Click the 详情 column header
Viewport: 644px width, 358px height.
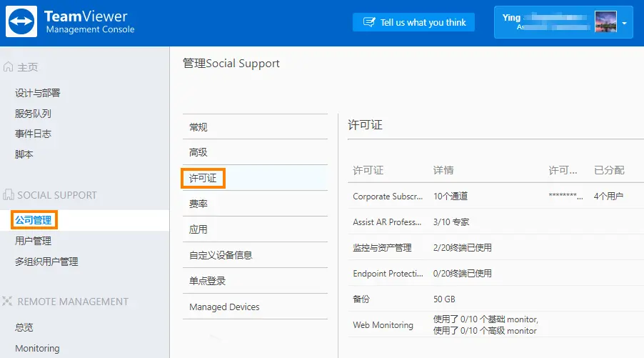coord(443,170)
